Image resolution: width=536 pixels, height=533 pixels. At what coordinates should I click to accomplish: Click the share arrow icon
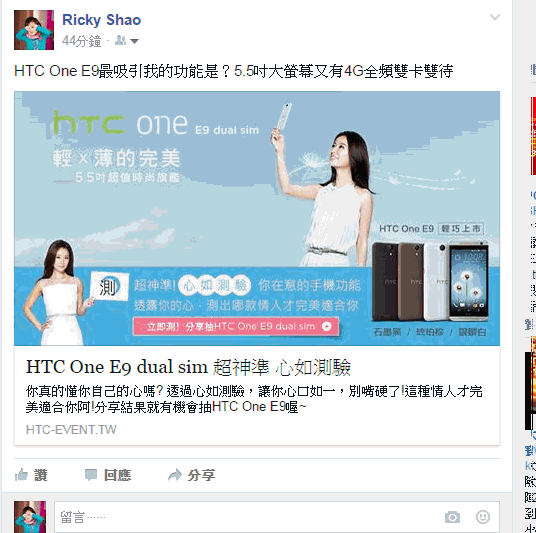pyautogui.click(x=175, y=475)
